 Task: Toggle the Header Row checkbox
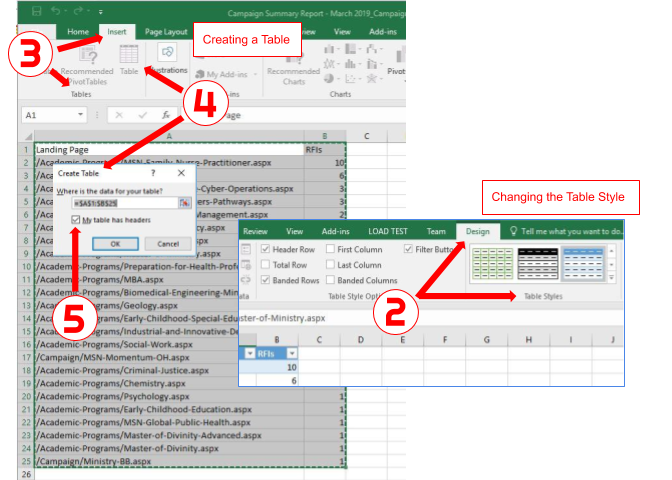click(x=265, y=249)
